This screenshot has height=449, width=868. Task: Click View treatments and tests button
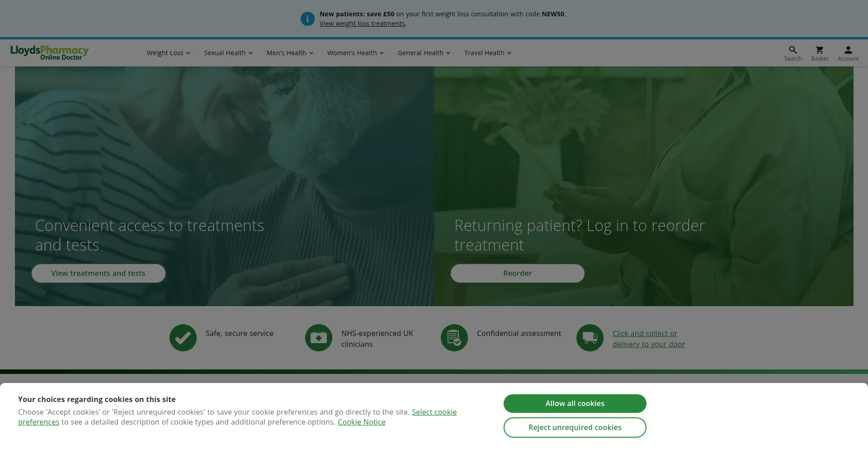[99, 274]
